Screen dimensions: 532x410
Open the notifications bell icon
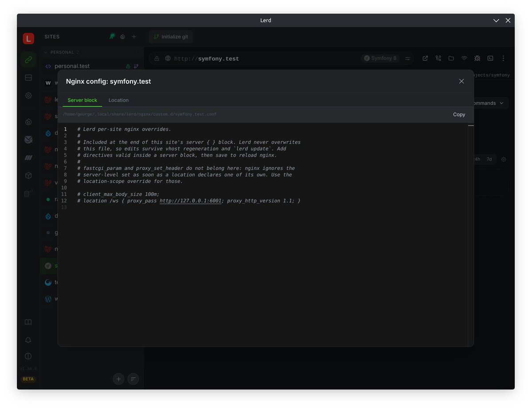click(28, 340)
